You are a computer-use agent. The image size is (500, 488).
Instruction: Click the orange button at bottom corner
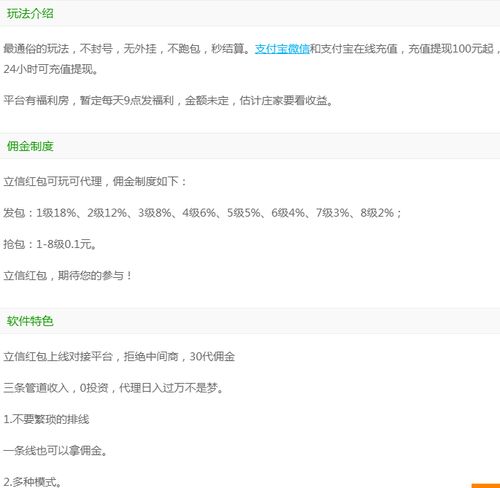tap(486, 486)
